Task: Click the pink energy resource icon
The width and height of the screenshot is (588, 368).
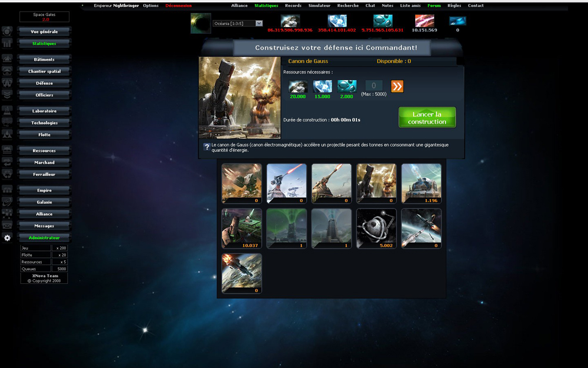Action: [x=424, y=21]
